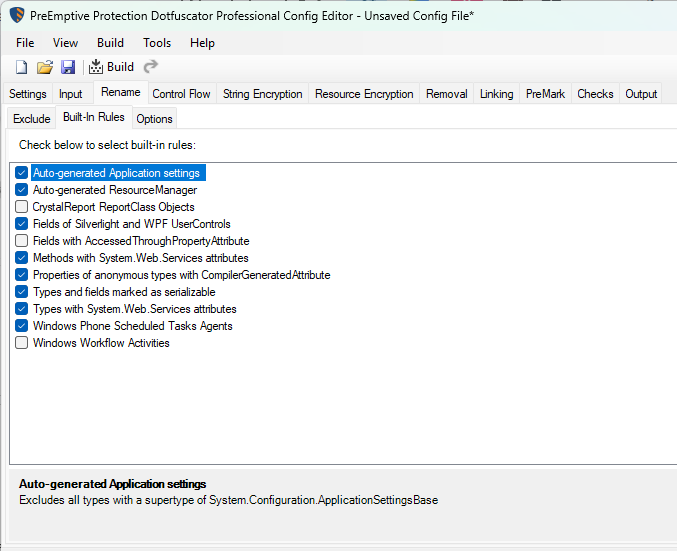
Task: Select 'Windows Phone Scheduled Tasks Agents' text
Action: pos(133,326)
